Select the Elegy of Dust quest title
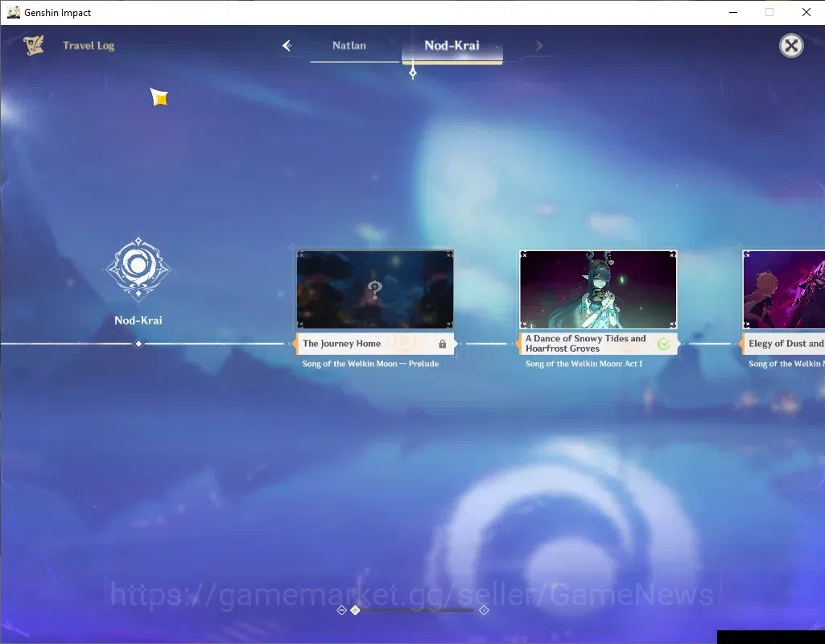The height and width of the screenshot is (644, 825). pyautogui.click(x=786, y=344)
